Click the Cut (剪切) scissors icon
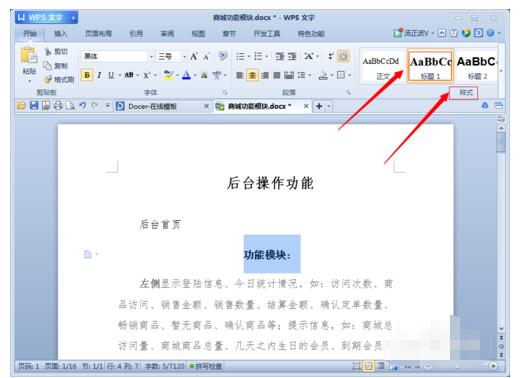This screenshot has width=521, height=378. (48, 51)
